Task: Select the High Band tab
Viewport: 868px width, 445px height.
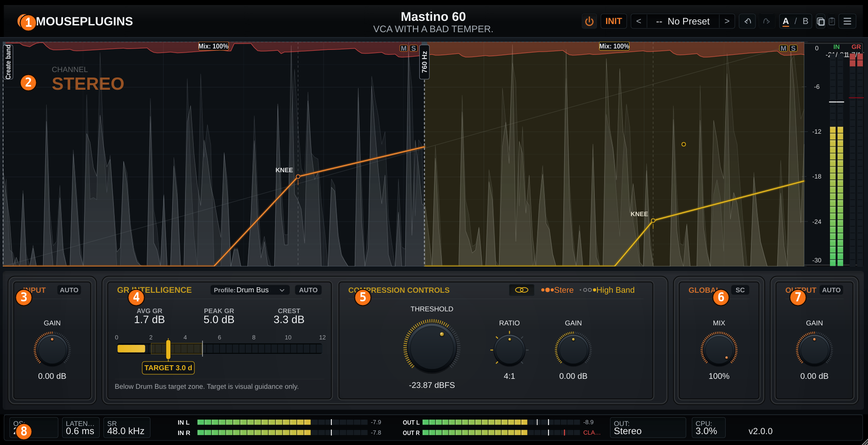Action: tap(608, 290)
